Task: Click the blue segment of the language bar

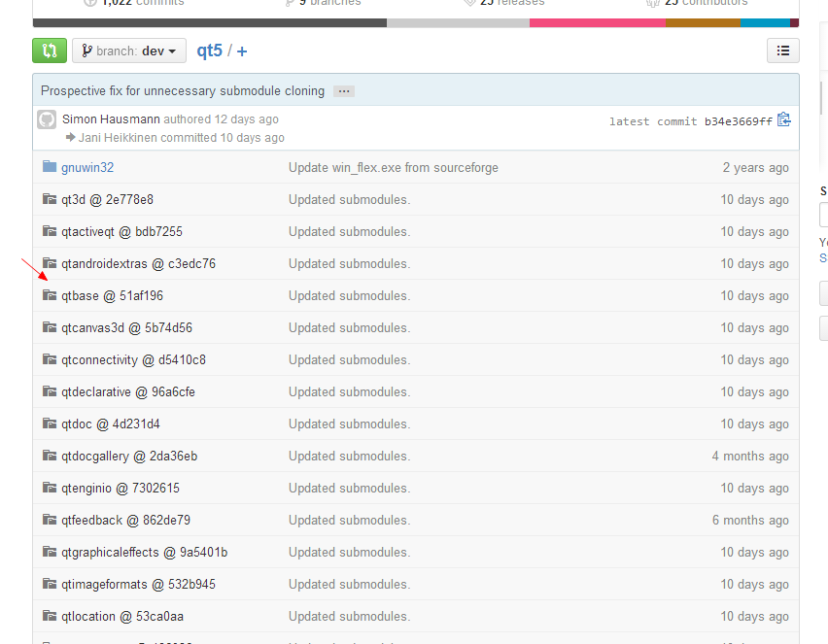Action: [x=765, y=22]
